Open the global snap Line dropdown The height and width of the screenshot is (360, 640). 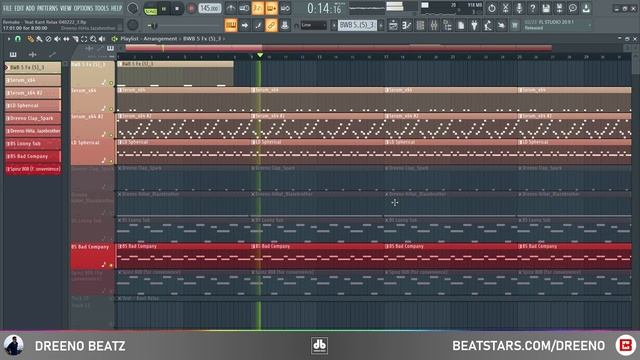(x=313, y=25)
